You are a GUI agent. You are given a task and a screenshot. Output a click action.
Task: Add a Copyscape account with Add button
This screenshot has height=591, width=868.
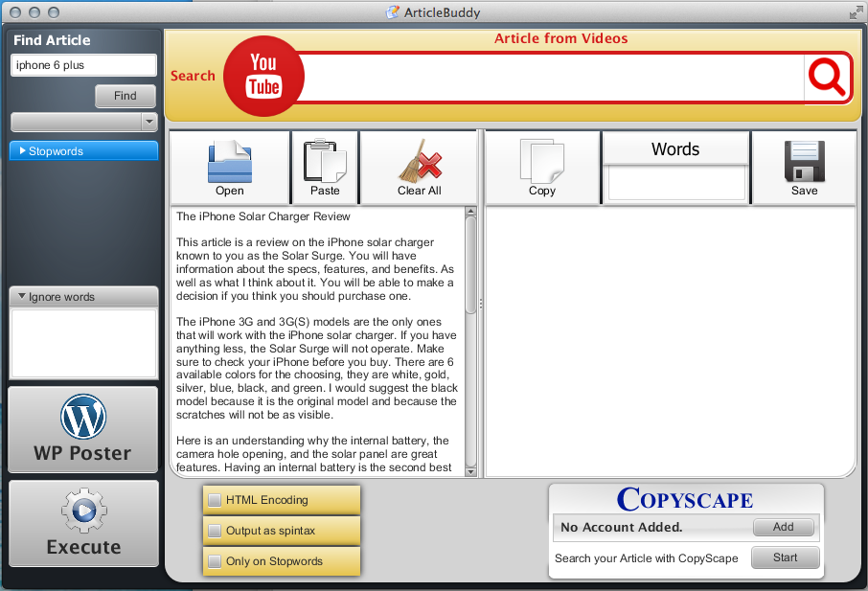784,527
